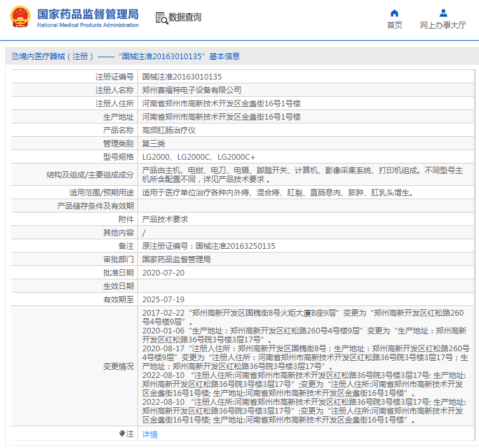Open the 详情 details link
Viewport: 479px width, 448px height.
(149, 434)
